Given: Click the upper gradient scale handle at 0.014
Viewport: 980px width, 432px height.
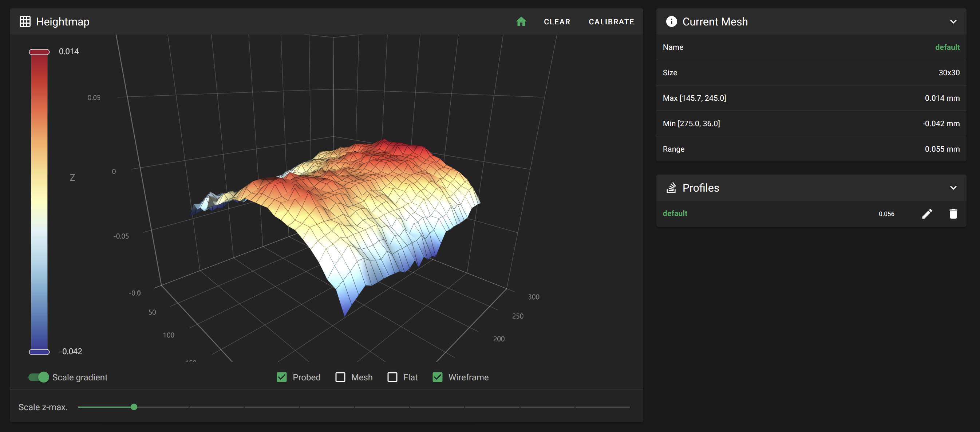Looking at the screenshot, I should coord(39,52).
